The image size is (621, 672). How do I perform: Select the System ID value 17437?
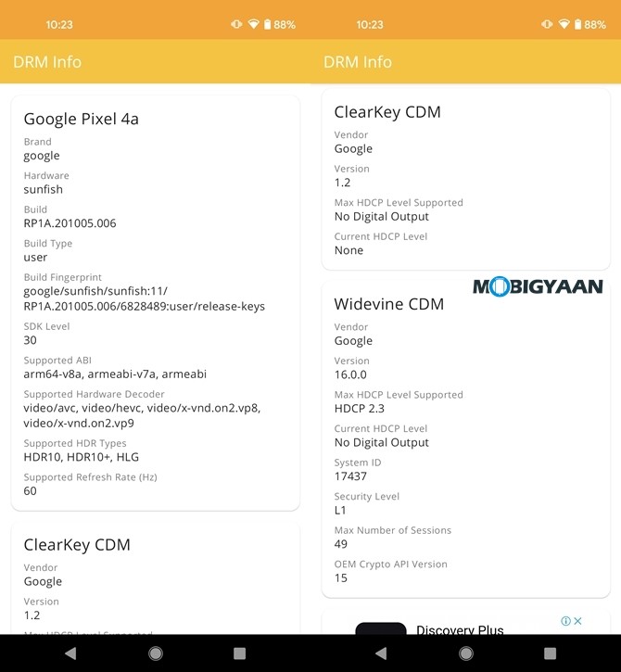350,476
